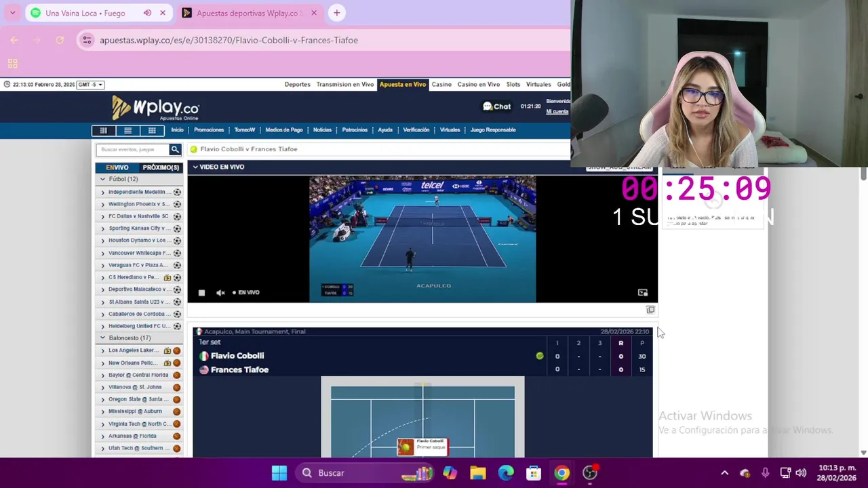
Task: Open the Noticias link
Action: (322, 130)
